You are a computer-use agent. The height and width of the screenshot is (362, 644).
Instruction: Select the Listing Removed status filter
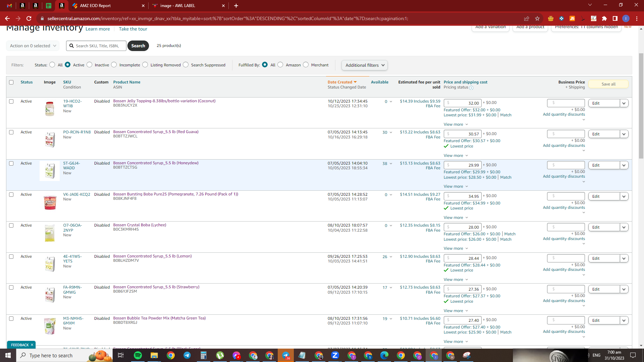[145, 65]
